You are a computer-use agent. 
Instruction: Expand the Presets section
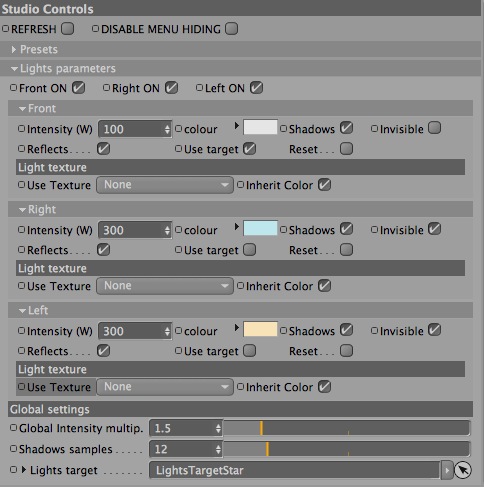tap(14, 50)
